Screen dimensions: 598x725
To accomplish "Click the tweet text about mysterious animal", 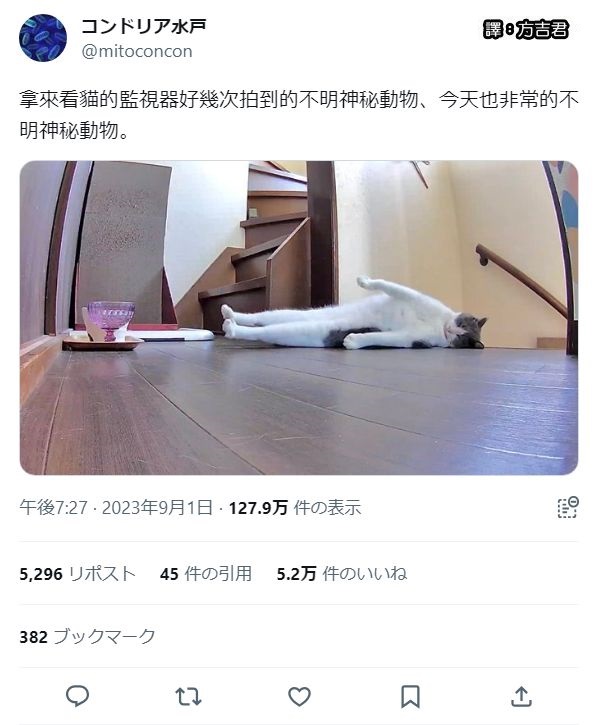I will click(299, 115).
